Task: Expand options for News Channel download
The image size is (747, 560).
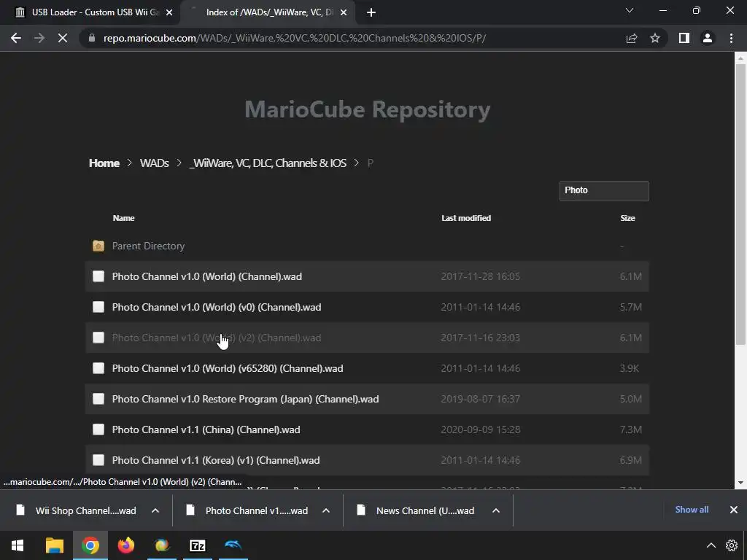Action: coord(496,510)
